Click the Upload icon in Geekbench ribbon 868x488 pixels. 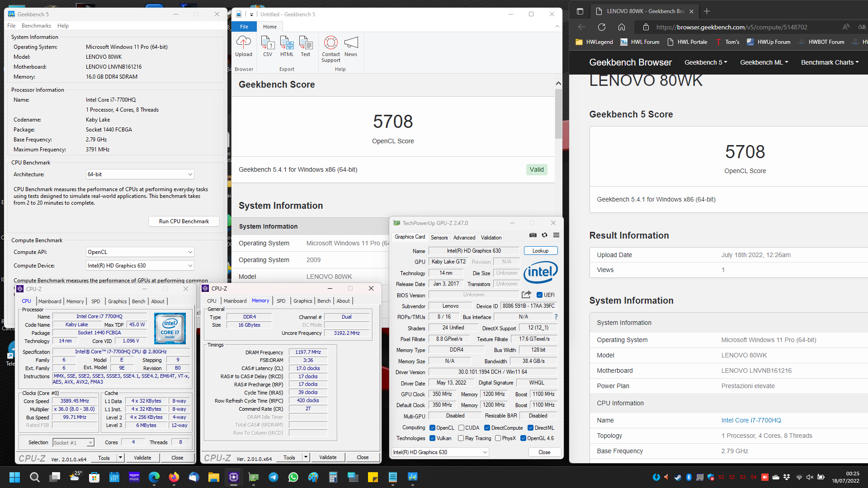[x=243, y=47]
